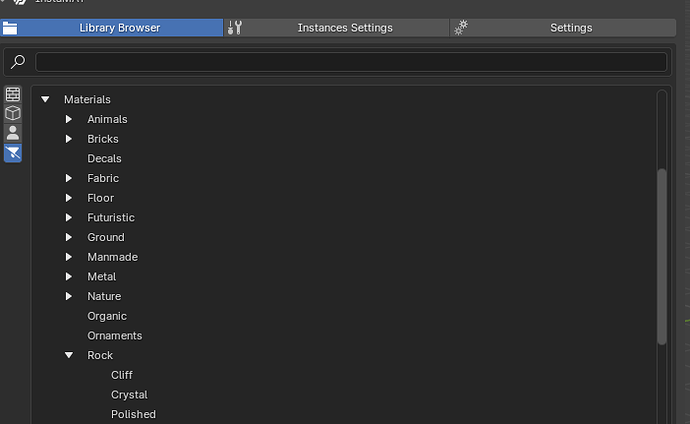Image resolution: width=690 pixels, height=424 pixels.
Task: Select the Library Browser tab
Action: (x=119, y=28)
